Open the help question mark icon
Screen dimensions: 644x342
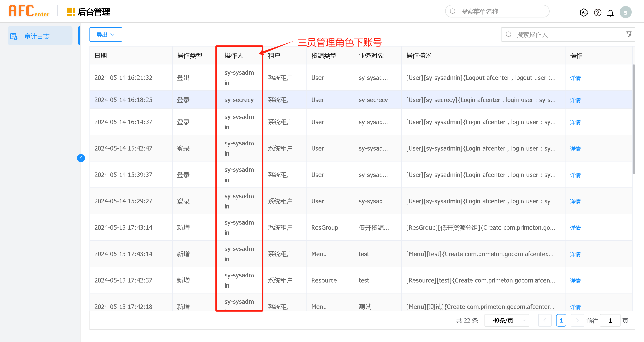click(x=597, y=12)
